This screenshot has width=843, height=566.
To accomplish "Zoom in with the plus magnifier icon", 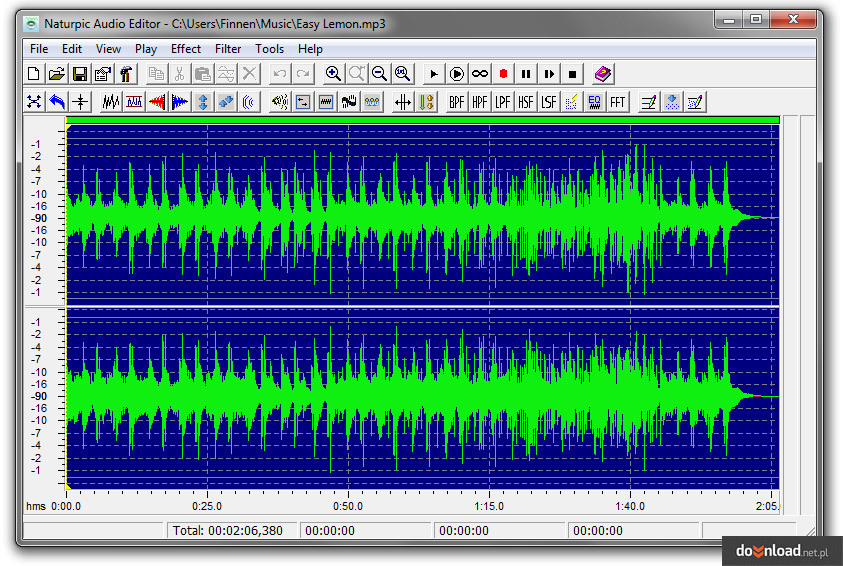I will click(x=333, y=74).
